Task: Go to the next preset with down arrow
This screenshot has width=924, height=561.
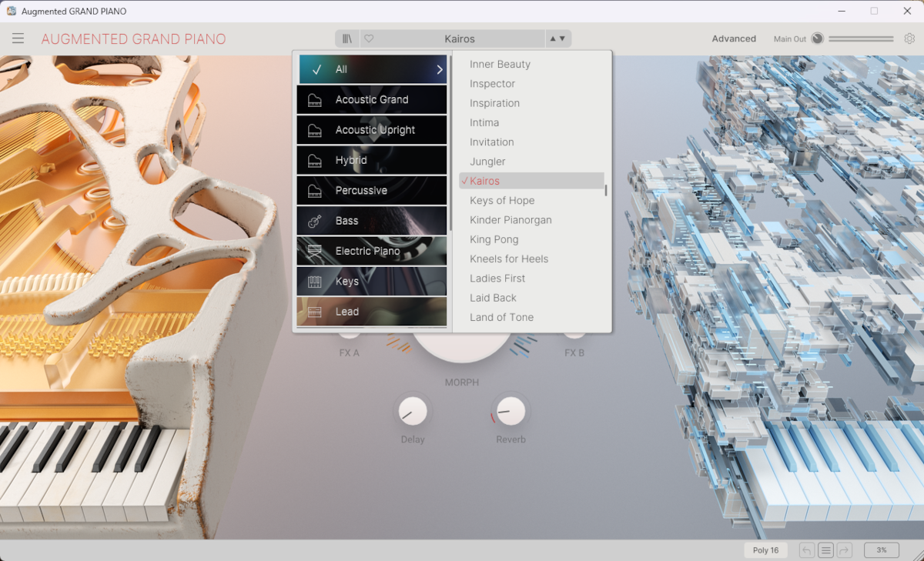Action: pos(562,38)
